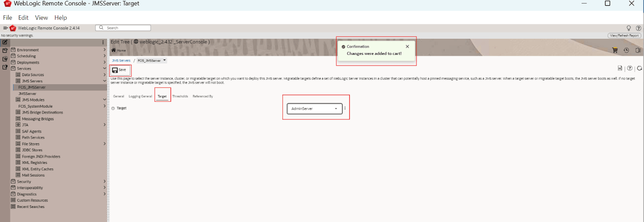The width and height of the screenshot is (644, 222).
Task: Open the lightbulb tips icon
Action: tap(629, 28)
